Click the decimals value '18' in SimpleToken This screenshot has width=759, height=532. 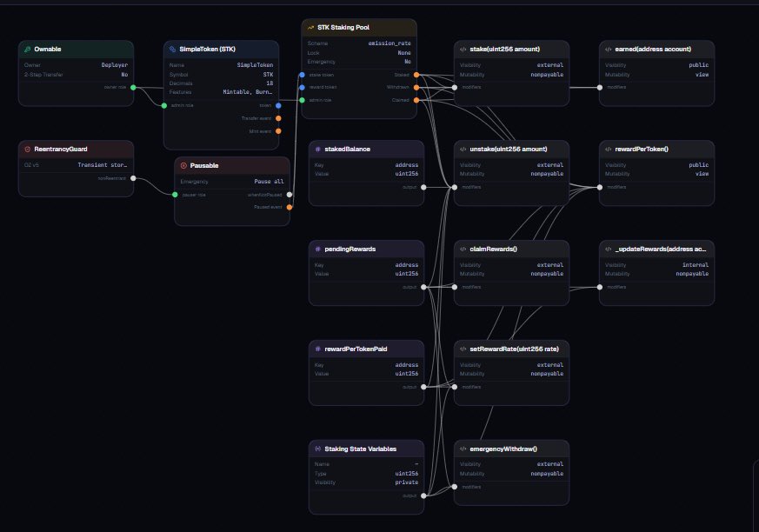tap(270, 83)
